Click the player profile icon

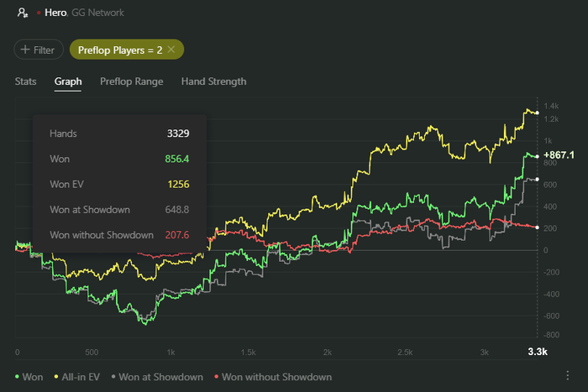22,13
